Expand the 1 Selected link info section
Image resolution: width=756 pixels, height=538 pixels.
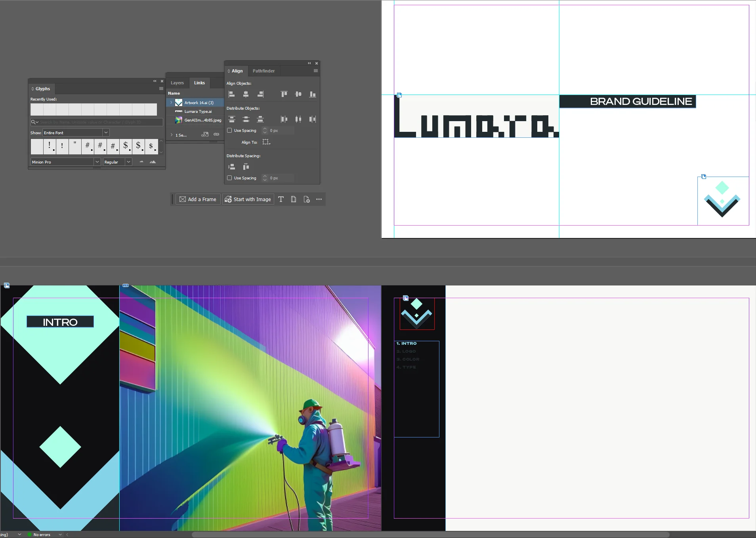click(172, 135)
